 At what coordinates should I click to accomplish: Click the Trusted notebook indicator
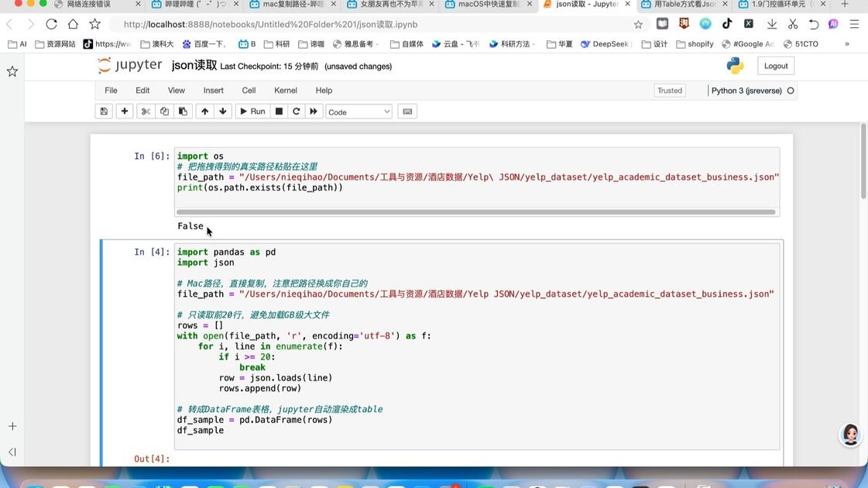669,91
